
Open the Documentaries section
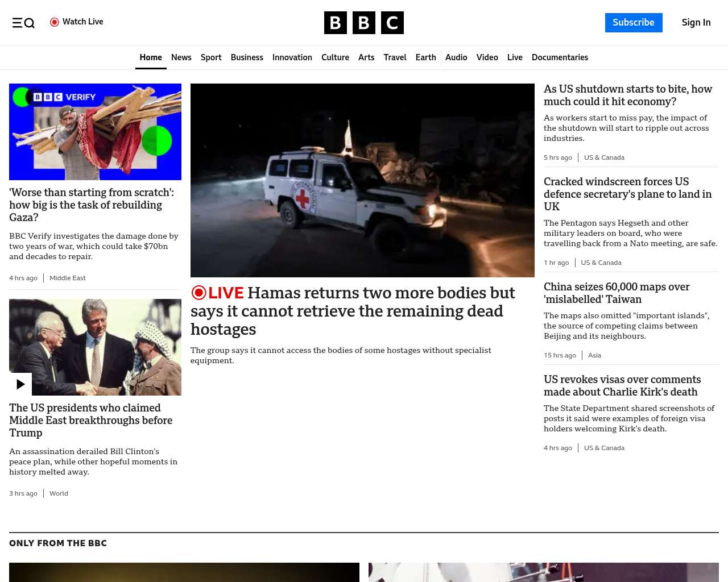pyautogui.click(x=560, y=57)
